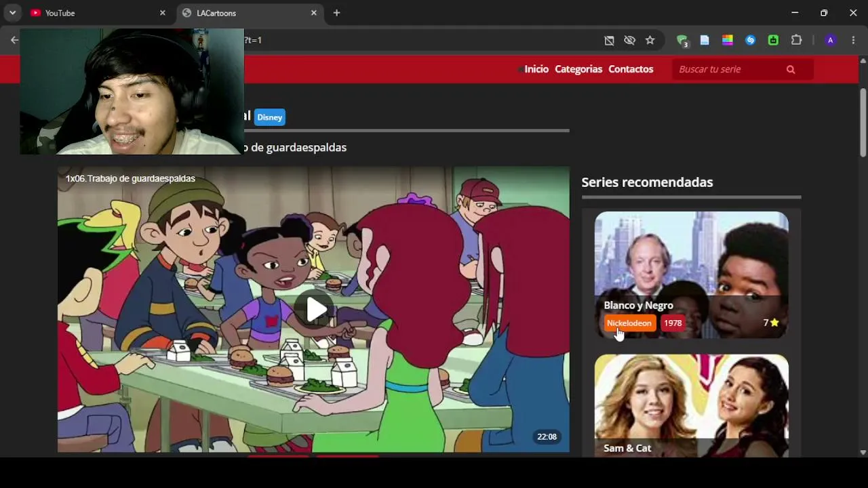Close the LACartoons tab
This screenshot has height=488, width=868.
tap(314, 13)
